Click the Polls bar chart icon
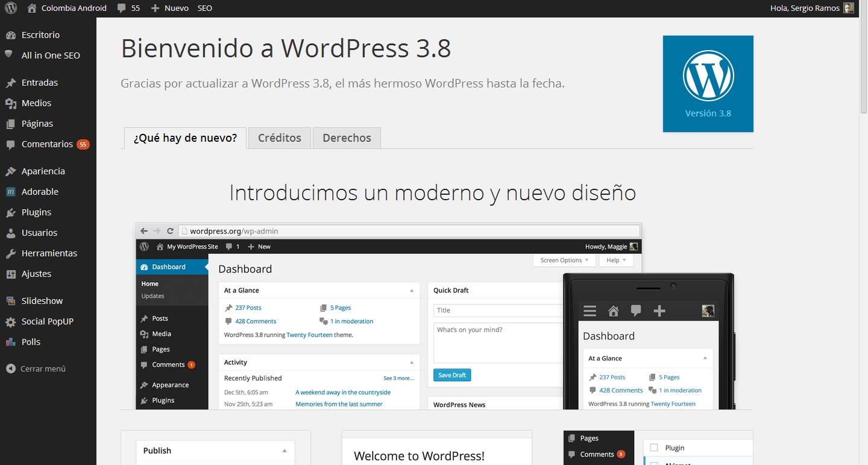 11,342
